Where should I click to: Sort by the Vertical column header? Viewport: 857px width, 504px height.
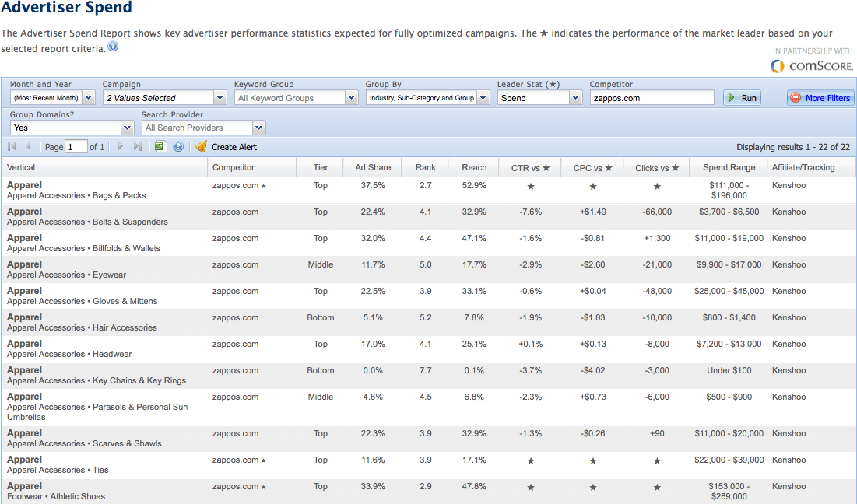click(104, 168)
